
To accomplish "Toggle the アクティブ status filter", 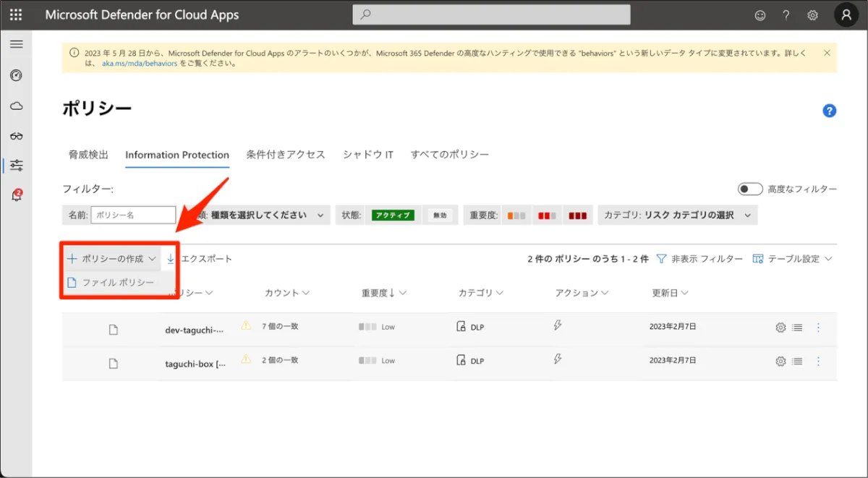I will pyautogui.click(x=393, y=215).
